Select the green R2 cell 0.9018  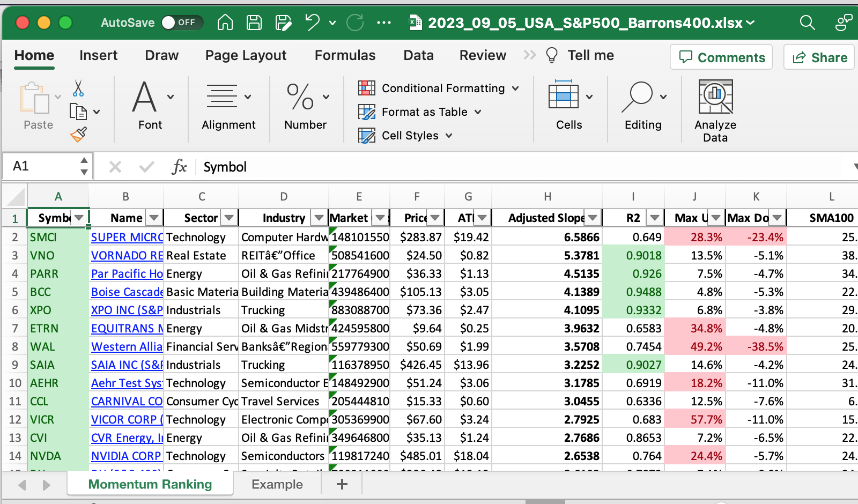(633, 256)
